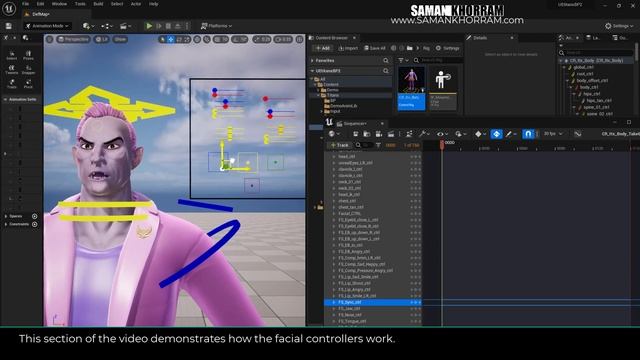Open the Tools menu

point(80,4)
